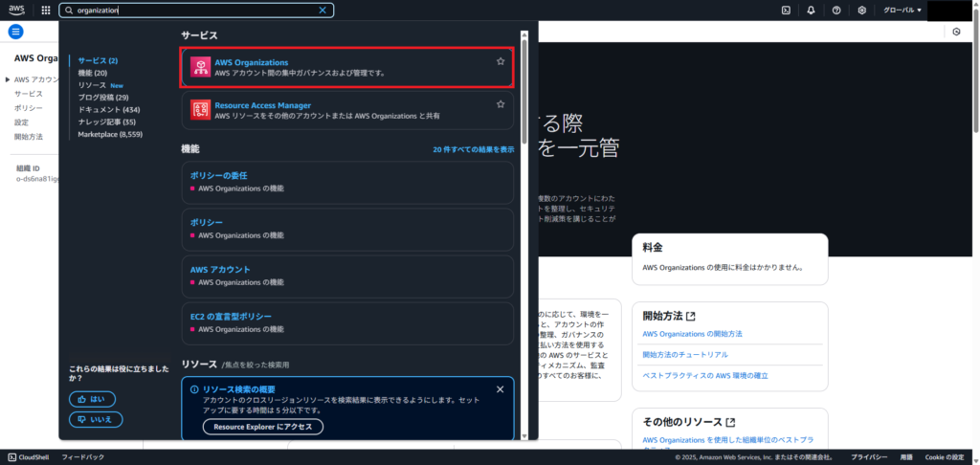Select the リソース New search category
The height and width of the screenshot is (465, 980).
tap(100, 85)
